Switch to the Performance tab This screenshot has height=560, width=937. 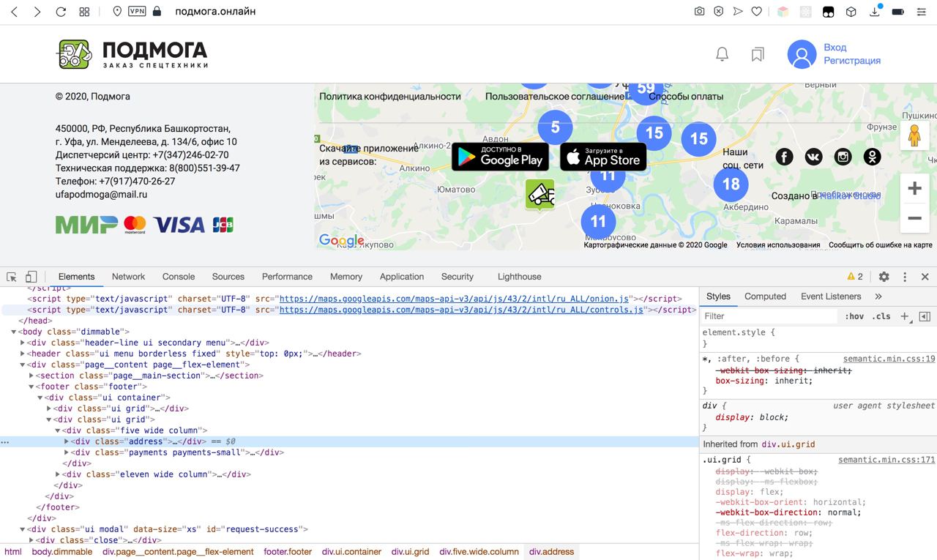pos(287,277)
